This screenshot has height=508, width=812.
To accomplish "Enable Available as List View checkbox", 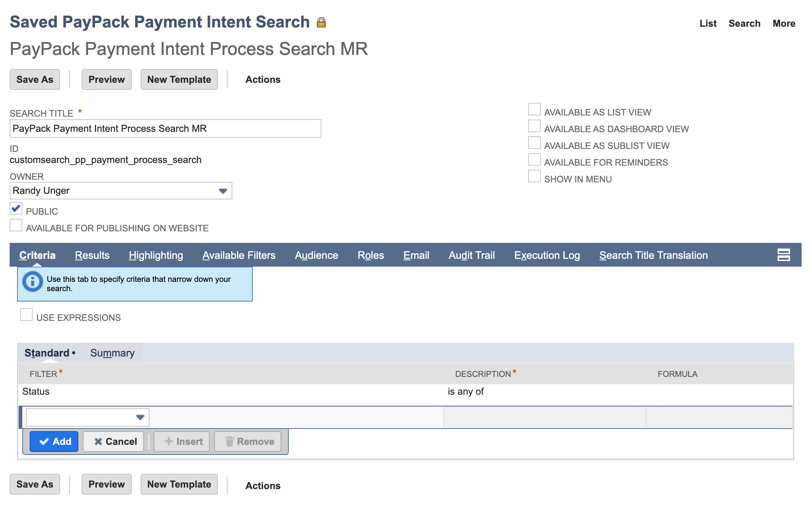I will 534,110.
